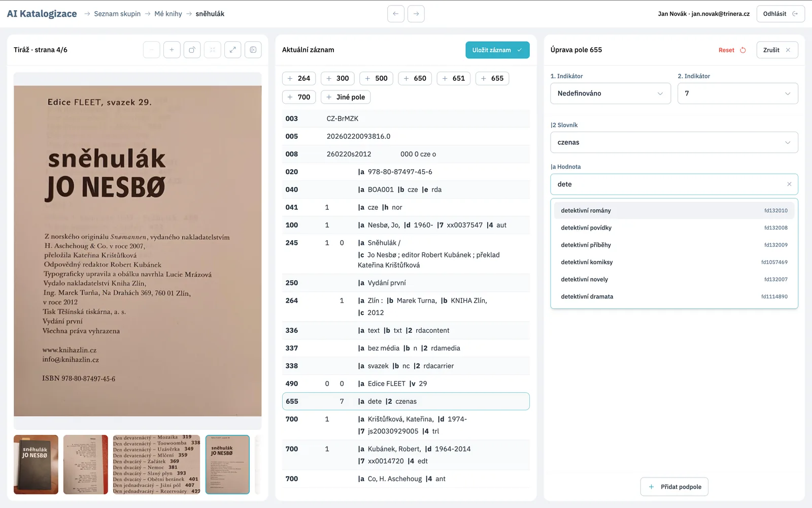This screenshot has height=508, width=812.
Task: Open the 2. Indikátor dropdown showing 7
Action: tap(738, 93)
